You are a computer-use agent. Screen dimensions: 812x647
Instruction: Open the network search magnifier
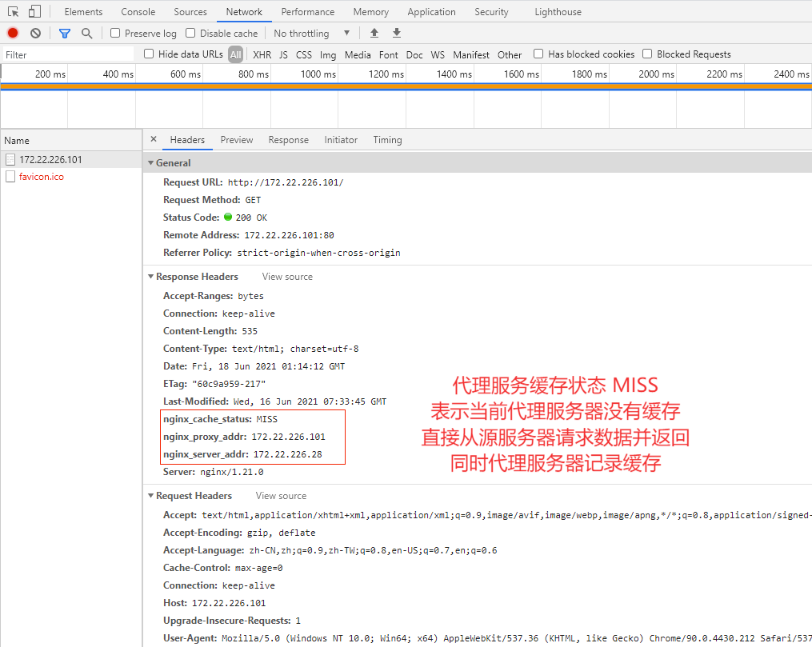point(87,34)
